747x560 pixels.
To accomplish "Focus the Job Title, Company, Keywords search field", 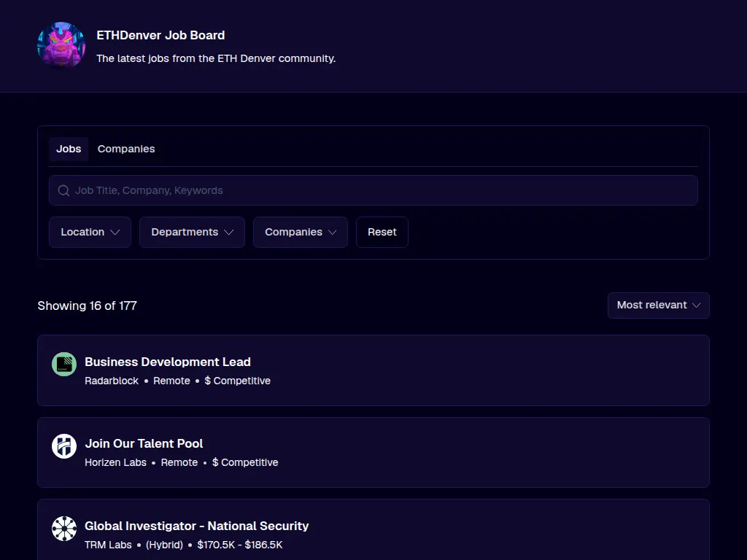I will tap(373, 190).
